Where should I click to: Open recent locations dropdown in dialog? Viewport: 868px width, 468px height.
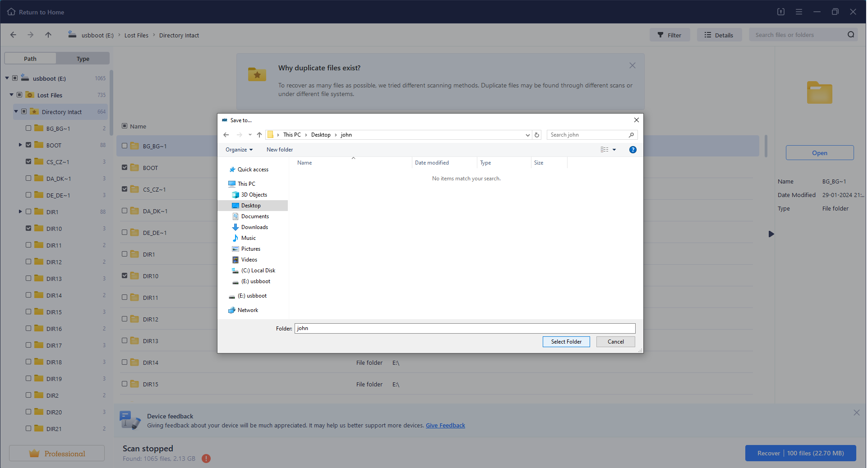(x=250, y=135)
